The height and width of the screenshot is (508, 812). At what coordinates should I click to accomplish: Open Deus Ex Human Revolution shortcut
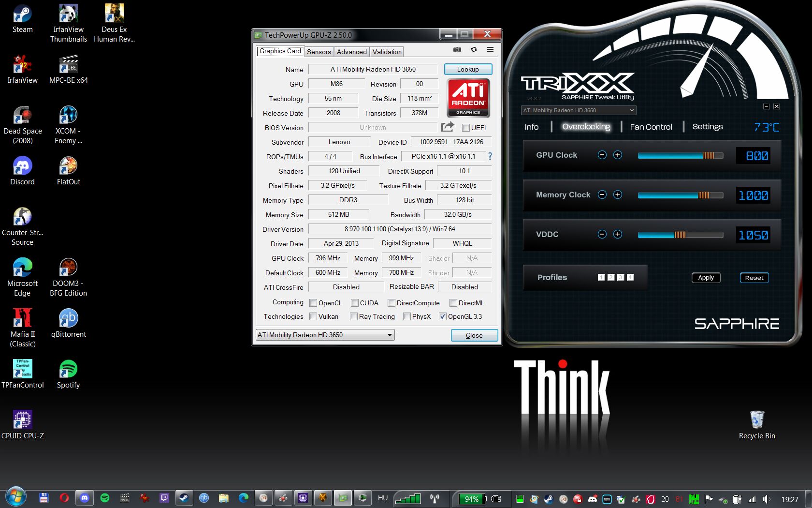(x=115, y=23)
